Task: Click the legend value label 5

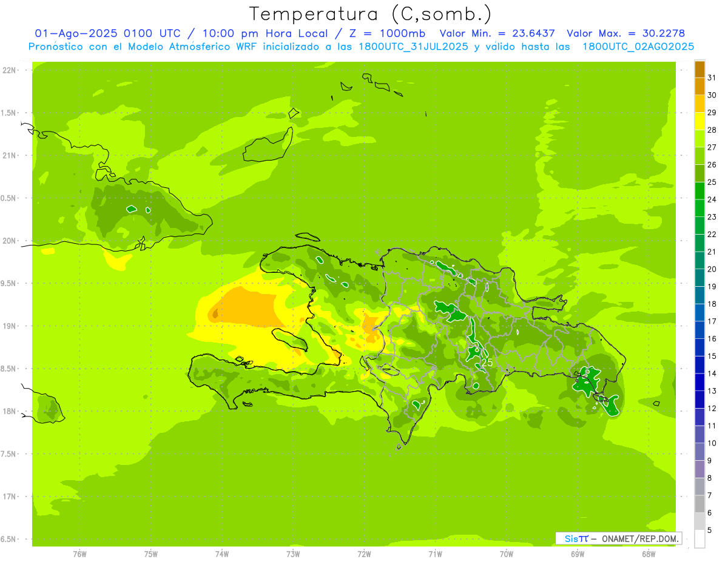Action: [709, 530]
